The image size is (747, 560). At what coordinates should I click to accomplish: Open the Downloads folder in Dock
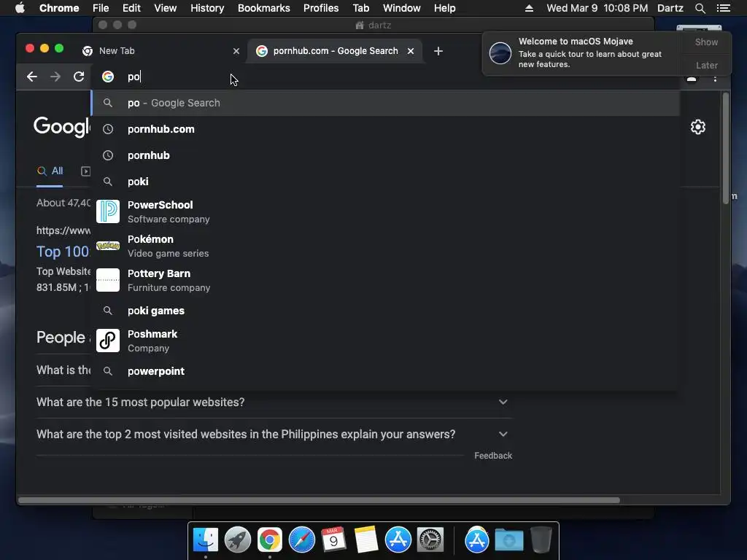508,540
